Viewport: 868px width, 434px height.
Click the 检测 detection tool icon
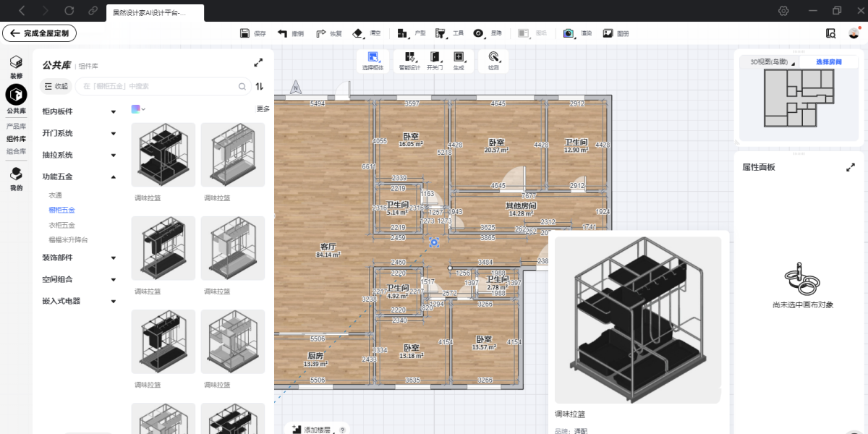click(x=493, y=57)
